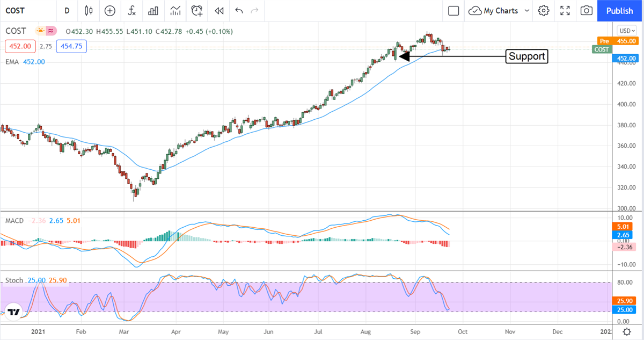
Task: Click the 320.00 price scale label
Action: point(625,187)
